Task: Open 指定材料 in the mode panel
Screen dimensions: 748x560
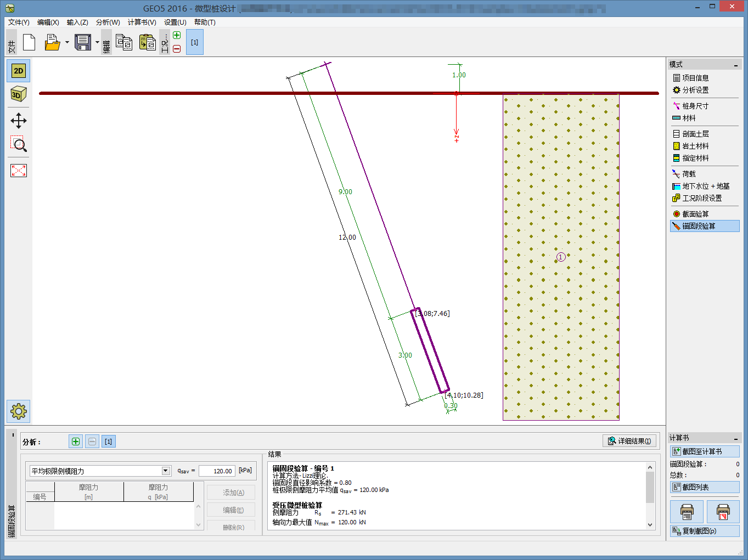Action: coord(705,158)
